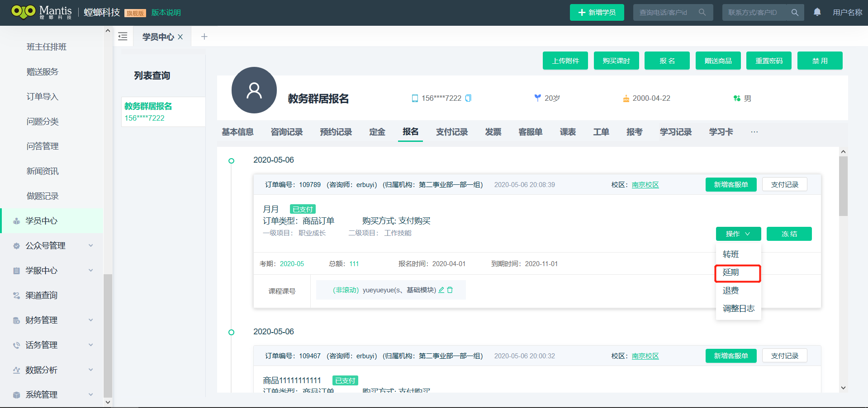The image size is (868, 408).
Task: Switch to 定金 tab
Action: [x=377, y=132]
